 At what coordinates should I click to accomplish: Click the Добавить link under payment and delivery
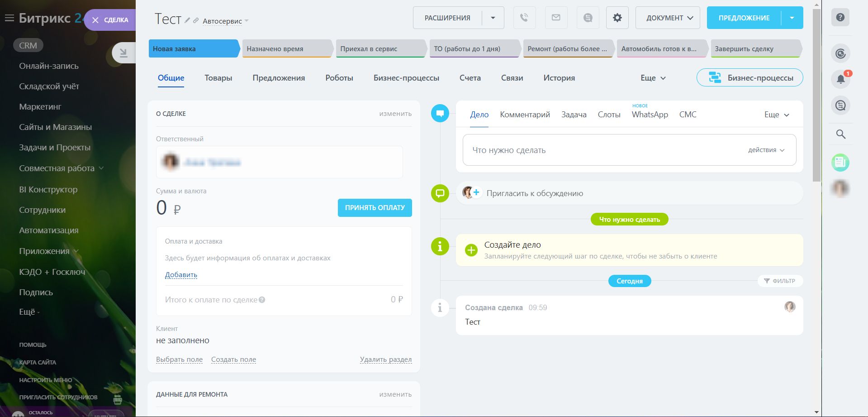click(181, 275)
